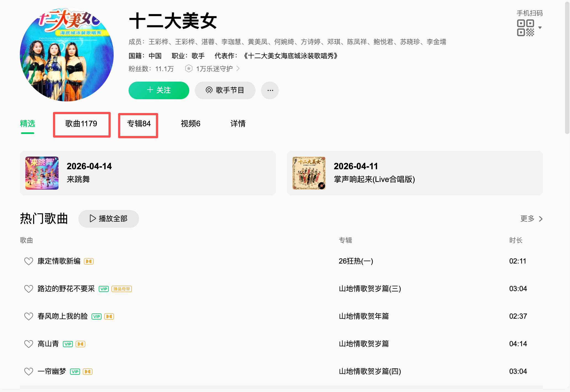Screen dimensions: 570x392
Task: Click the play icon on 播放全部
Action: (92, 219)
